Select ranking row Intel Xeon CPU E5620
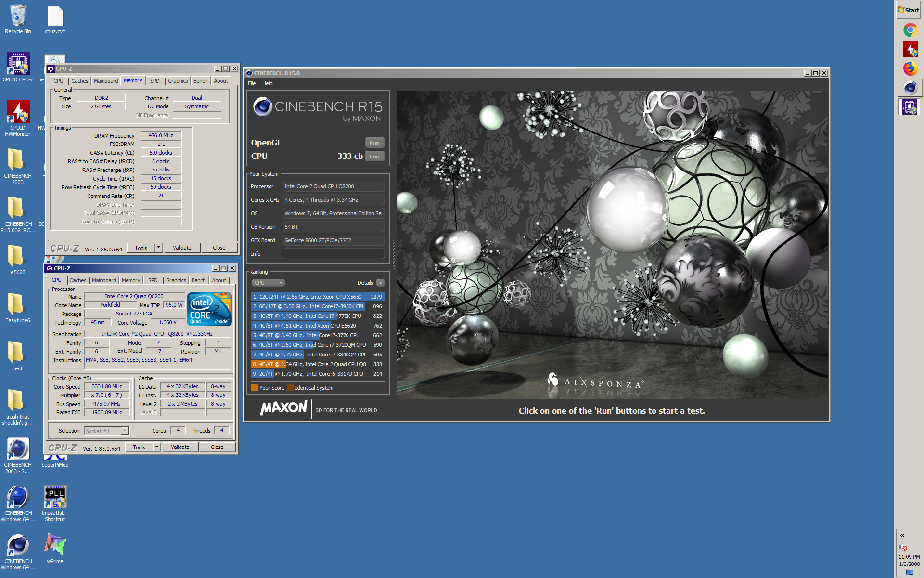The height and width of the screenshot is (578, 924). (318, 326)
